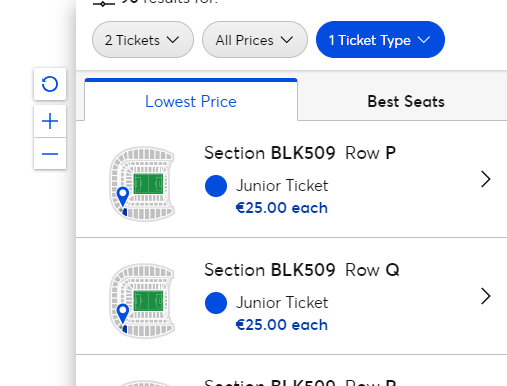The width and height of the screenshot is (507, 386).
Task: Zoom out of the seat map
Action: pyautogui.click(x=50, y=154)
